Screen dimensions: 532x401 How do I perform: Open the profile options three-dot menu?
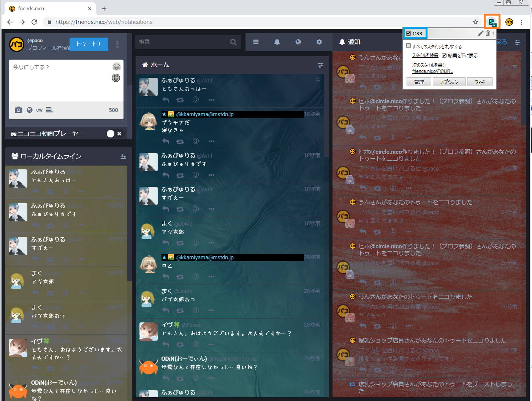[x=117, y=44]
